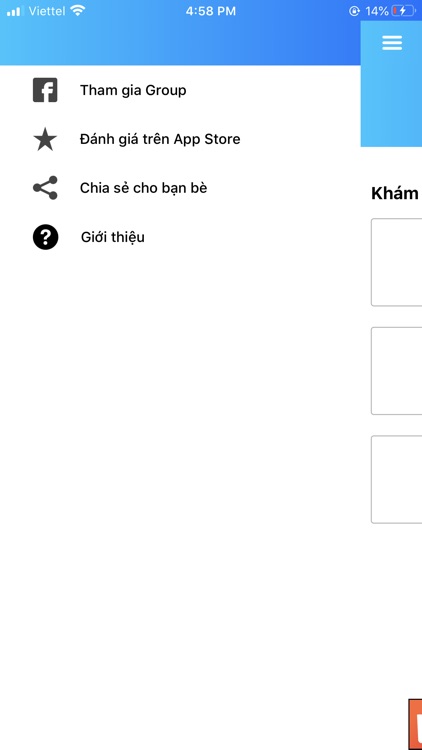The image size is (422, 750).
Task: Tap the battery charging icon
Action: (402, 11)
